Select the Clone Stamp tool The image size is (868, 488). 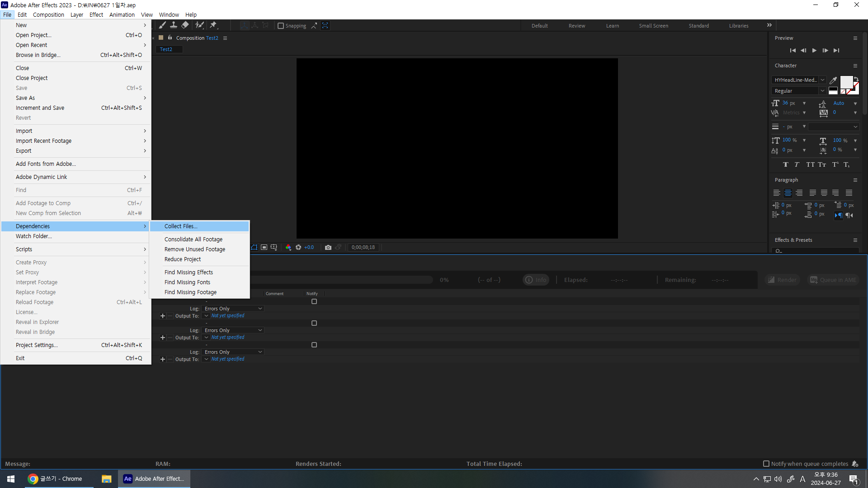click(174, 25)
